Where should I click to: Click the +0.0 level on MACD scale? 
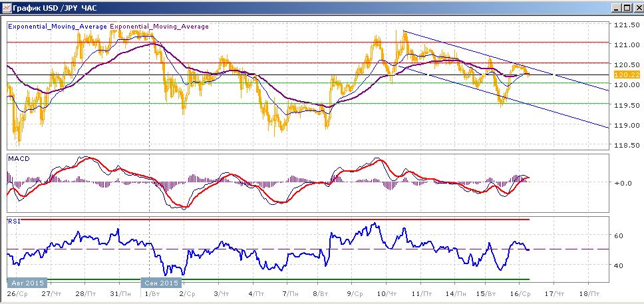tap(622, 182)
